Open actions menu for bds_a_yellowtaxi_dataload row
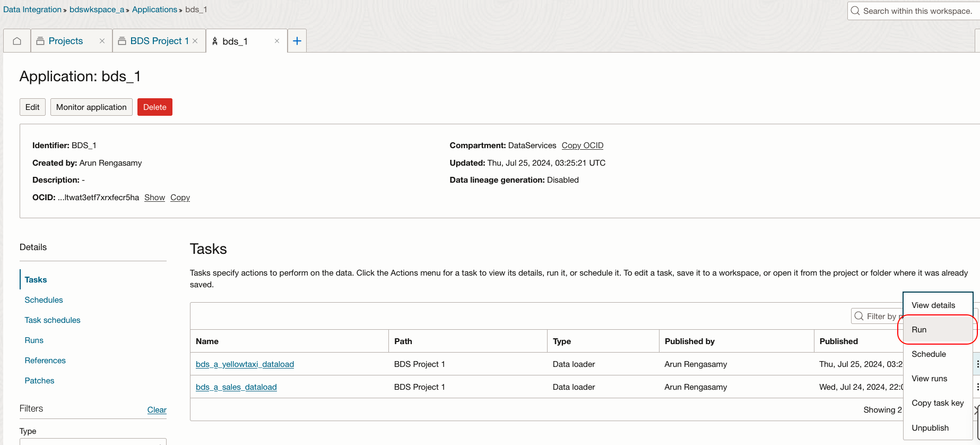The image size is (980, 445). click(x=977, y=364)
